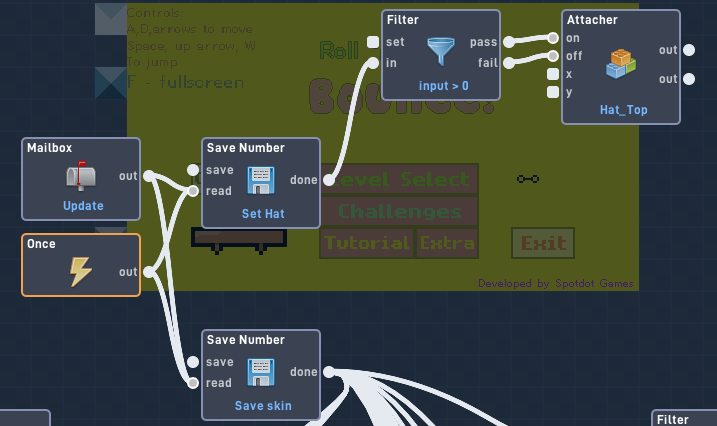717x426 pixels.
Task: Select the Attacher node title
Action: (x=592, y=20)
